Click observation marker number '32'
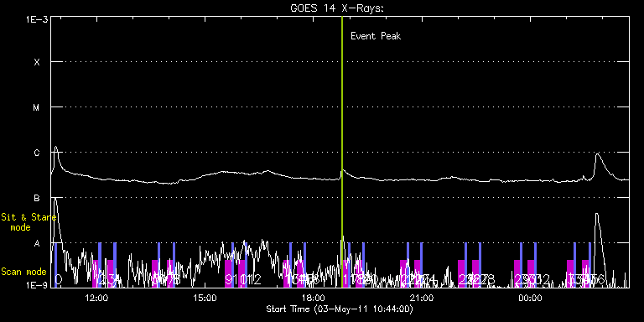644x322 pixels. (x=543, y=280)
